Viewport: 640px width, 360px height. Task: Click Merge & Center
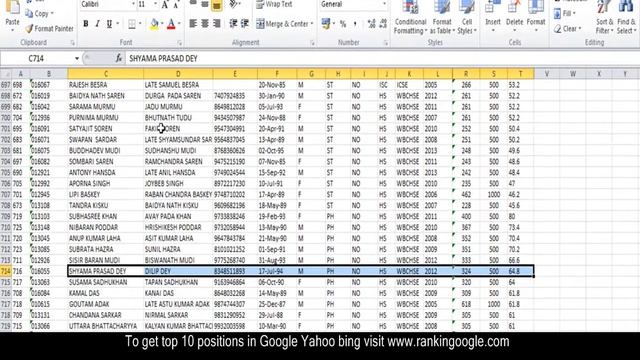coord(282,24)
